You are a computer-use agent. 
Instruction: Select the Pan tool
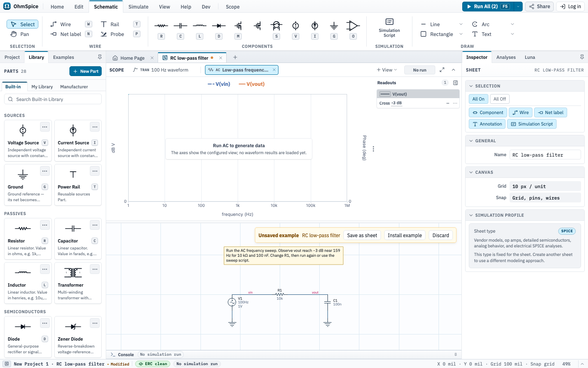(20, 34)
